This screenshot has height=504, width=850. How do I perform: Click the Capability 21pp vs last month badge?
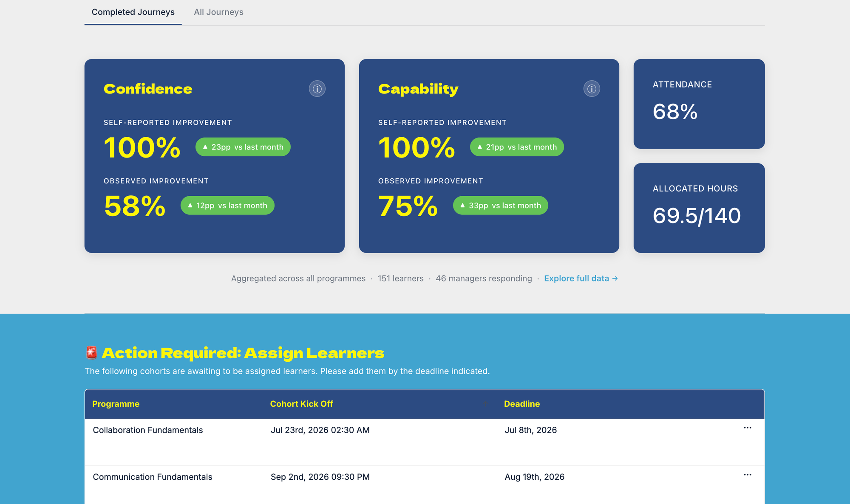[x=517, y=147]
